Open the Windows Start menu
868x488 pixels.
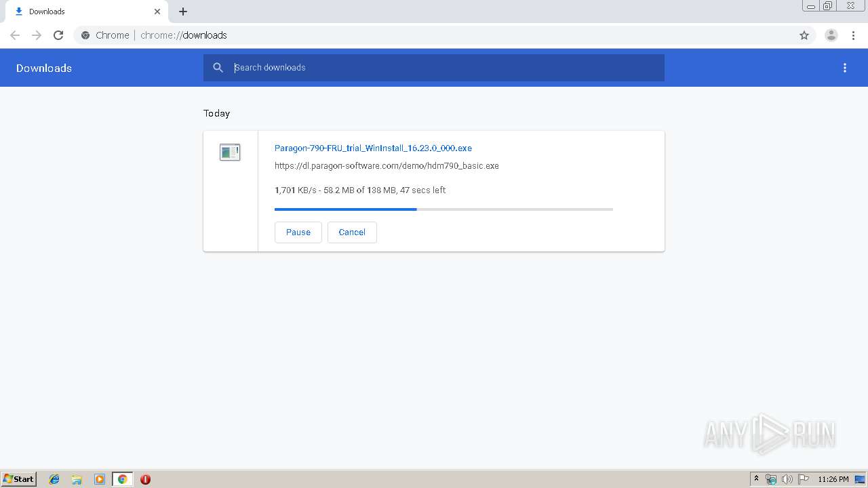(19, 479)
